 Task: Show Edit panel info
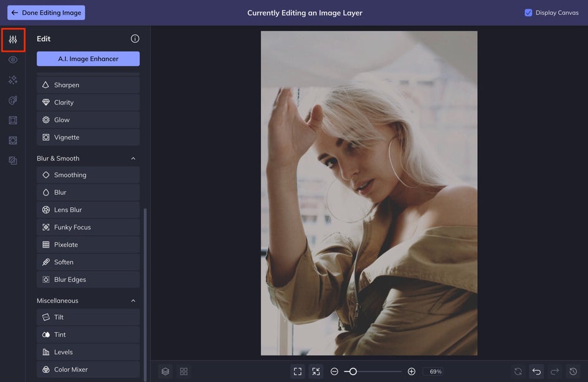click(x=135, y=39)
